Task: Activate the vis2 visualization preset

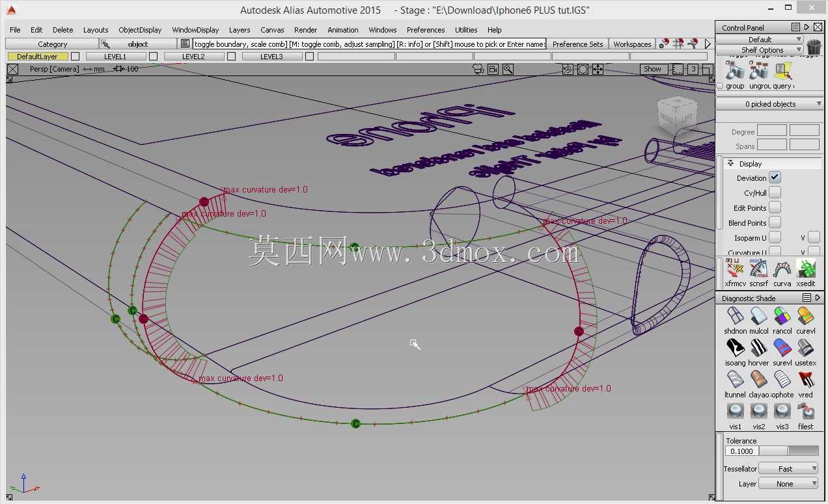Action: 759,412
